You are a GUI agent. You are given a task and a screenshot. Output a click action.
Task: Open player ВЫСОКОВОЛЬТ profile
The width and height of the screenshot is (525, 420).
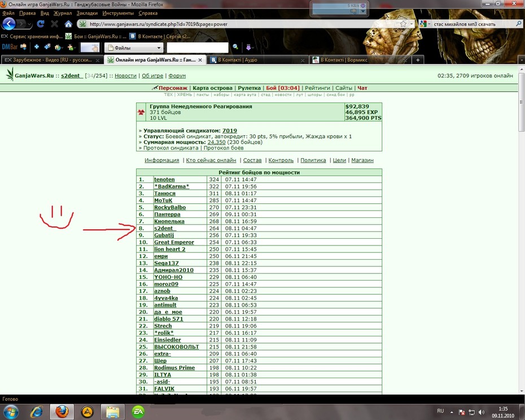point(177,347)
